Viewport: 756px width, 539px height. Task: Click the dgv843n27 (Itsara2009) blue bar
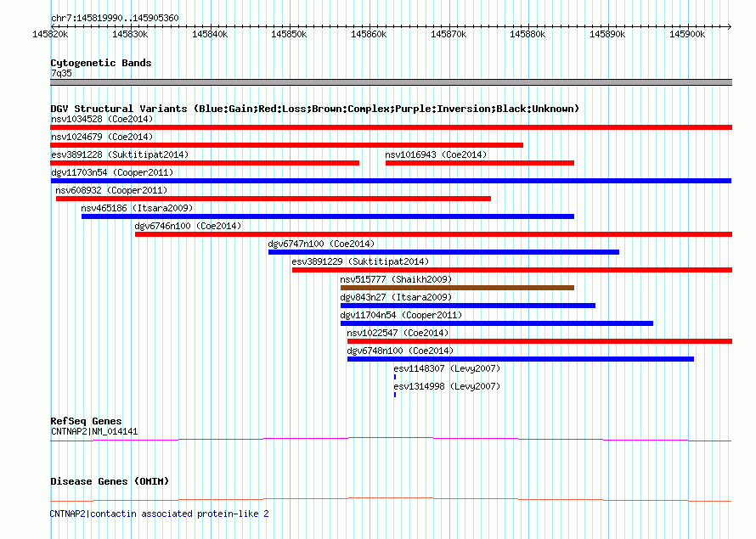[x=468, y=306]
